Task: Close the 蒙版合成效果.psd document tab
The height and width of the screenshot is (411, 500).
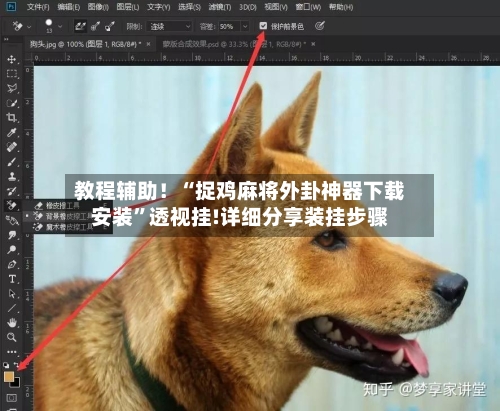Action: [x=313, y=44]
